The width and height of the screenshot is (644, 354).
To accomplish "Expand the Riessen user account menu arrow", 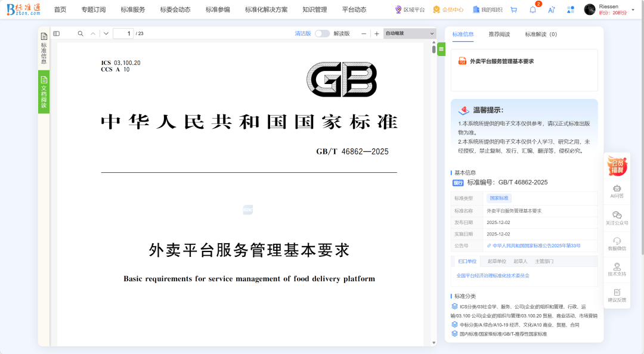I will pos(633,10).
